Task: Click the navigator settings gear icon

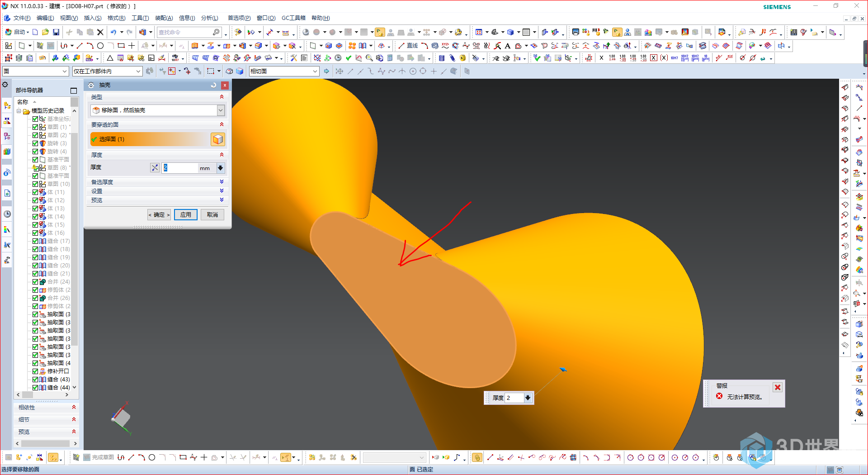Action: pyautogui.click(x=5, y=85)
